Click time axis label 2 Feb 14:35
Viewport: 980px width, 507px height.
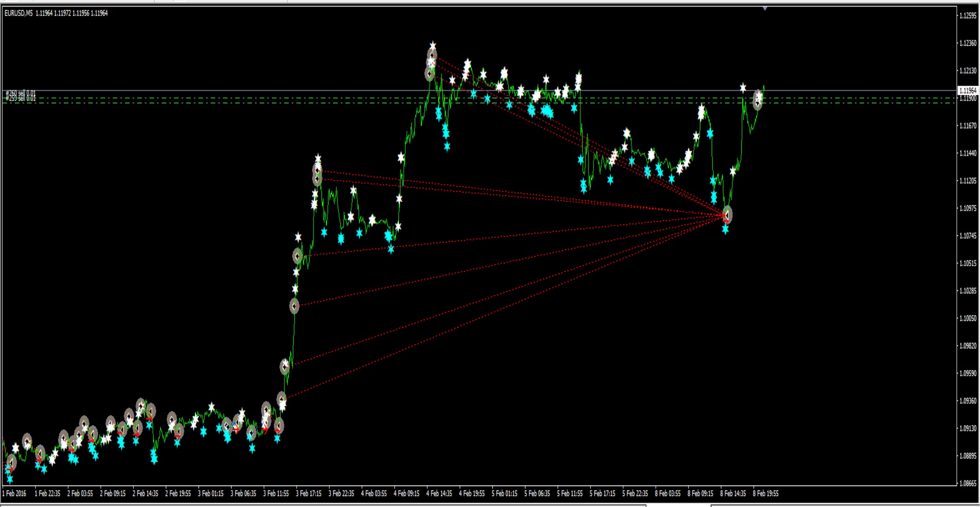tap(146, 494)
